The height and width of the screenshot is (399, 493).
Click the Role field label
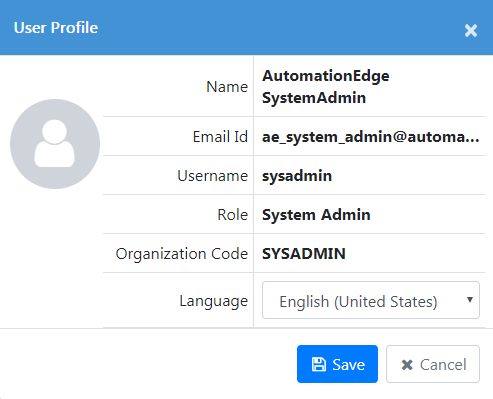click(232, 215)
